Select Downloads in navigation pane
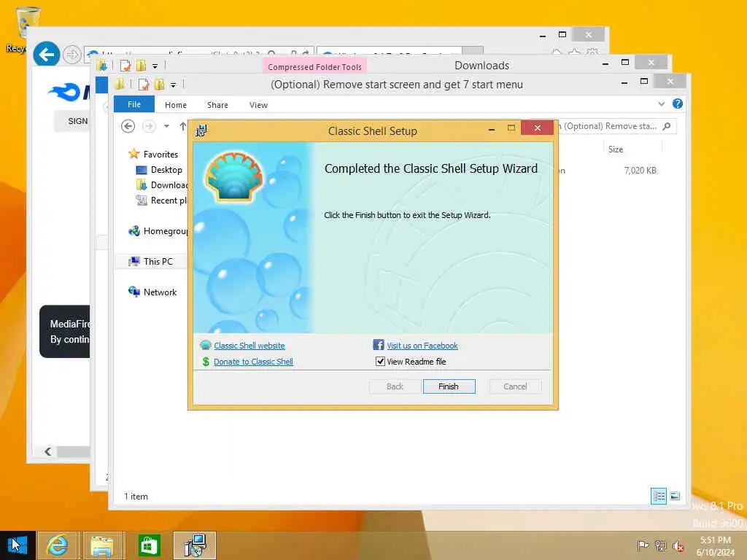Viewport: 747px width, 560px height. coord(162,184)
